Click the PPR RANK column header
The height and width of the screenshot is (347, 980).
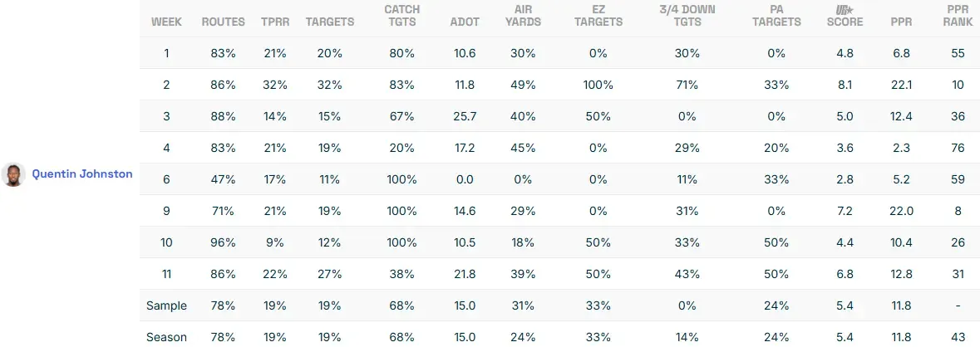point(958,16)
